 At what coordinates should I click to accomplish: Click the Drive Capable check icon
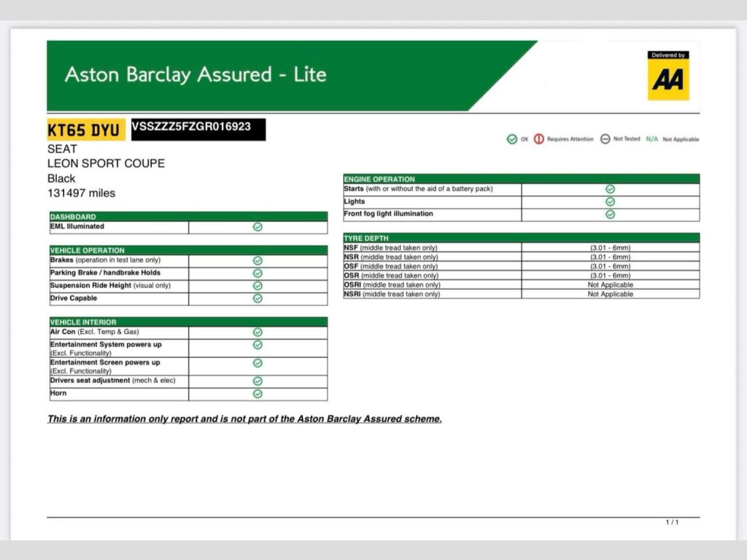[x=258, y=298]
